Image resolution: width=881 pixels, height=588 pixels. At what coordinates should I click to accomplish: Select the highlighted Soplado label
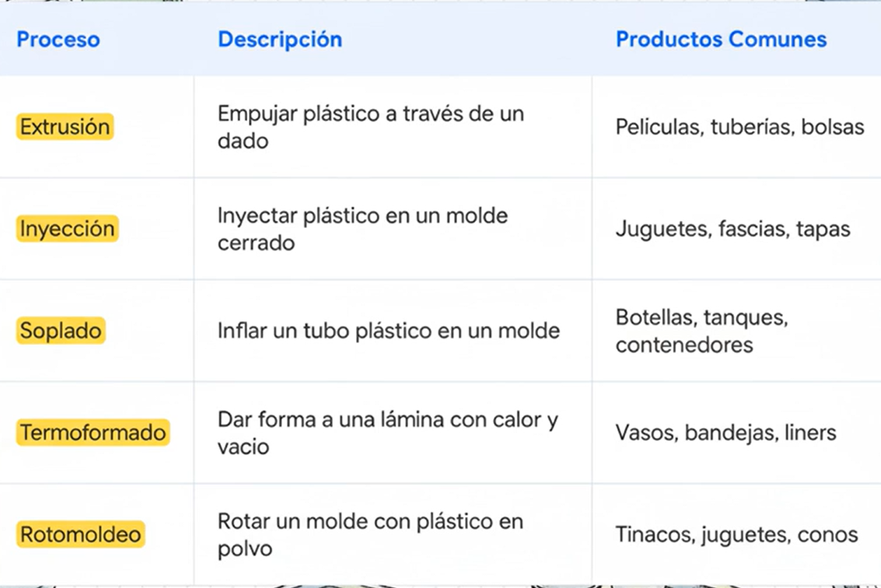click(61, 331)
